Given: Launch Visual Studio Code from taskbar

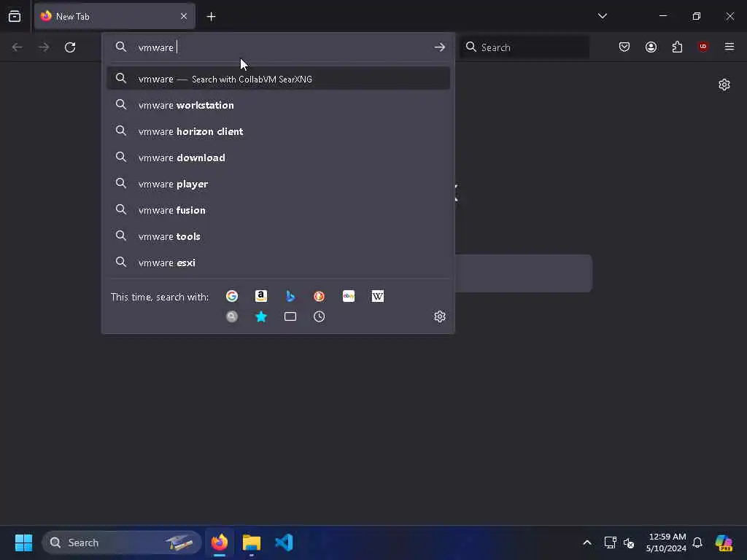Looking at the screenshot, I should (284, 542).
